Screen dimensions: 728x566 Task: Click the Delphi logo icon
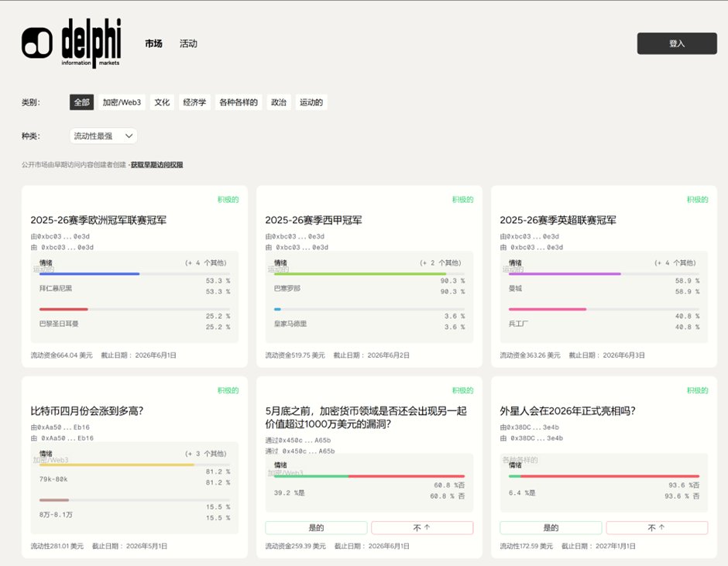coord(37,43)
